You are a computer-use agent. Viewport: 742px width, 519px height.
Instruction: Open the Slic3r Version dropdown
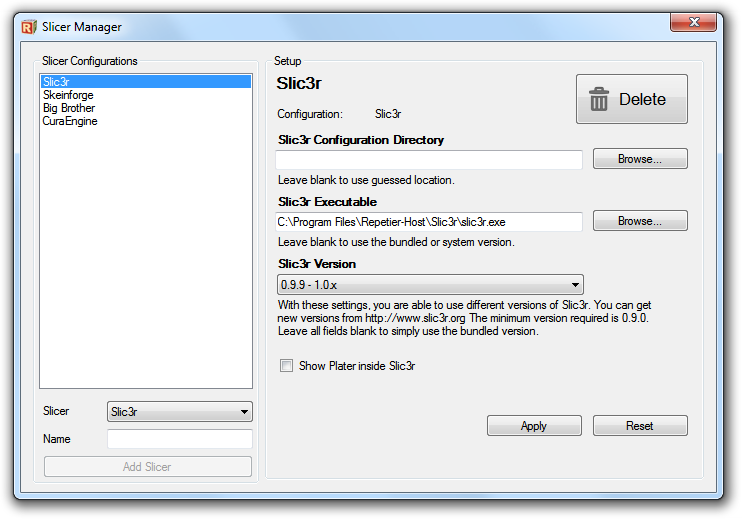pos(430,285)
